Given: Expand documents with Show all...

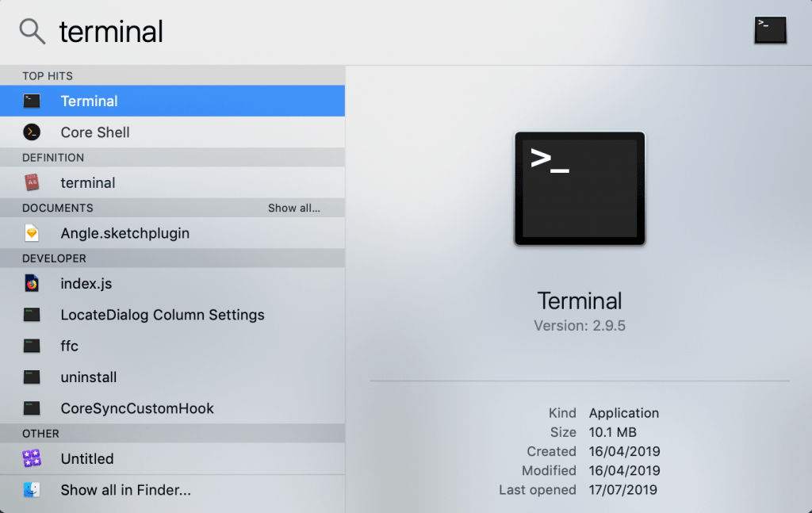Looking at the screenshot, I should [x=293, y=208].
